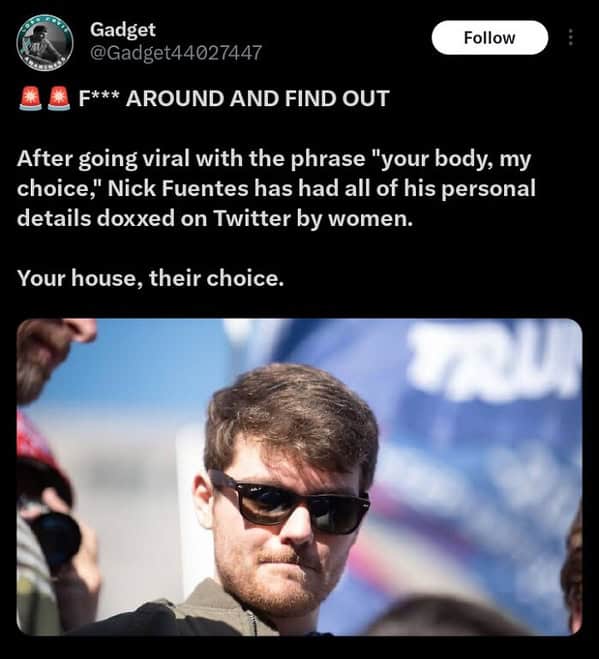The image size is (599, 659).
Task: Click the word "doxxed" in the tweet
Action: [x=136, y=218]
